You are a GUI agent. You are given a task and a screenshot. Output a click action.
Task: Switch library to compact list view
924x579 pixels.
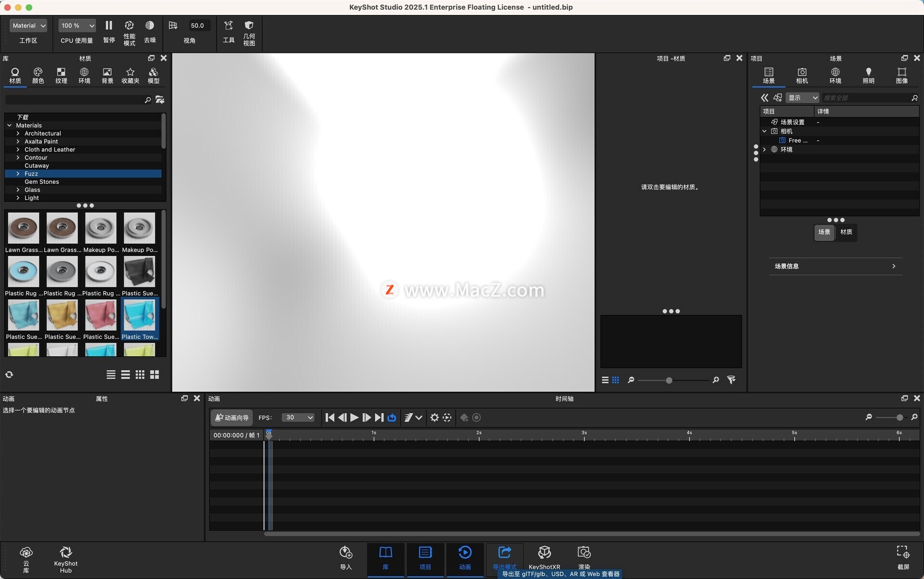111,374
